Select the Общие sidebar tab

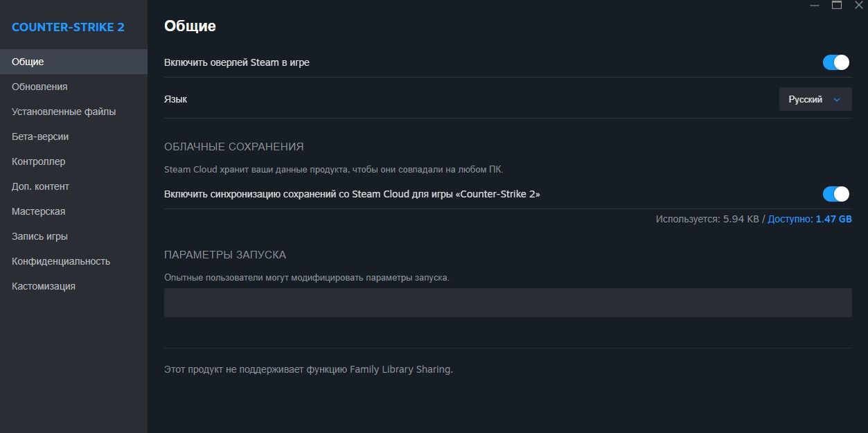pyautogui.click(x=28, y=62)
